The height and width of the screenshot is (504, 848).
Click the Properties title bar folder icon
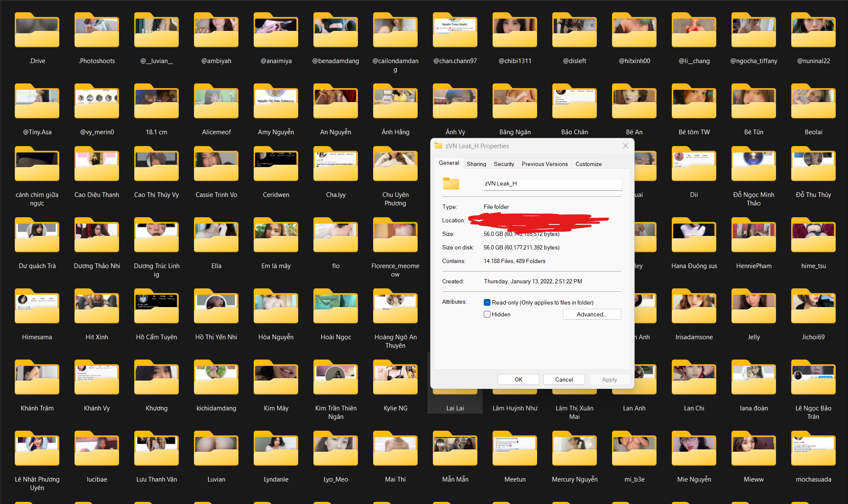pyautogui.click(x=438, y=146)
